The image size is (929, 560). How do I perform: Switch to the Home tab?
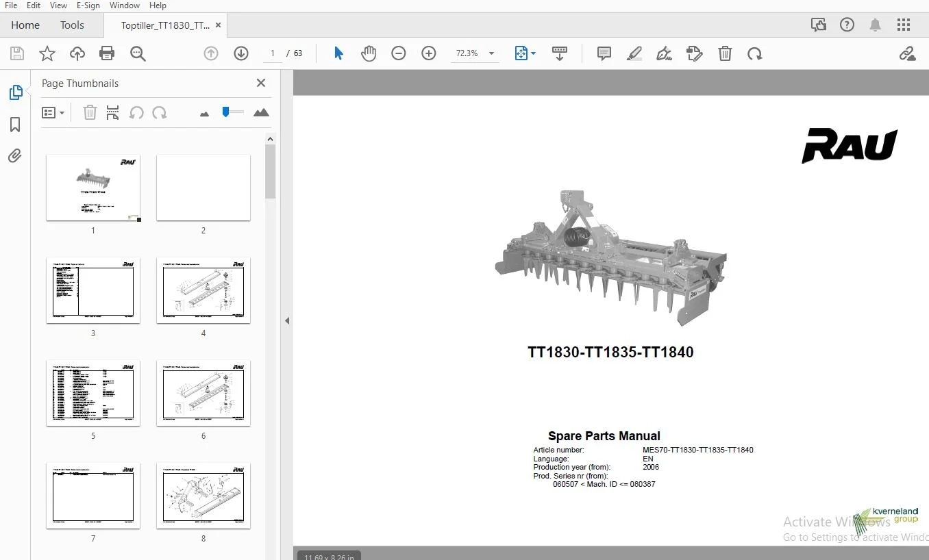click(x=25, y=25)
